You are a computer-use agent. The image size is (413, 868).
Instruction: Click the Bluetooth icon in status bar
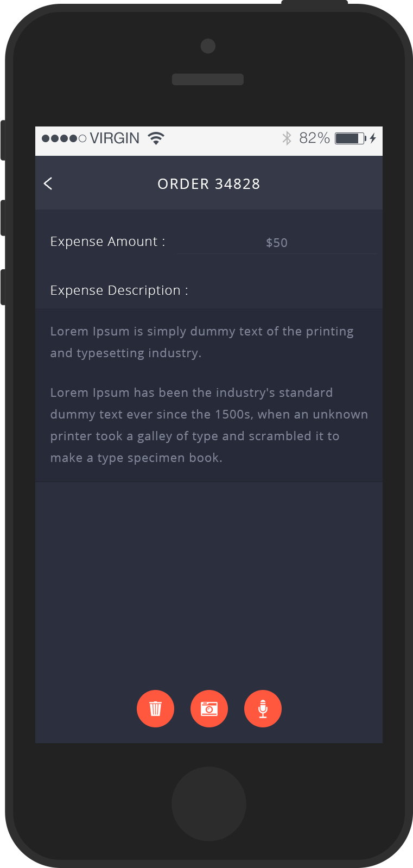coord(287,138)
